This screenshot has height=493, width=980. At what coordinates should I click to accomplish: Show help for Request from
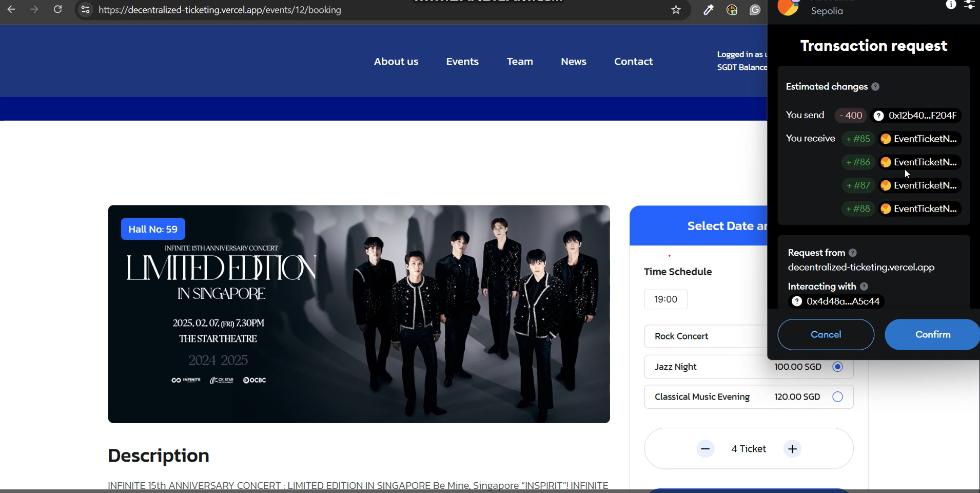(x=853, y=253)
